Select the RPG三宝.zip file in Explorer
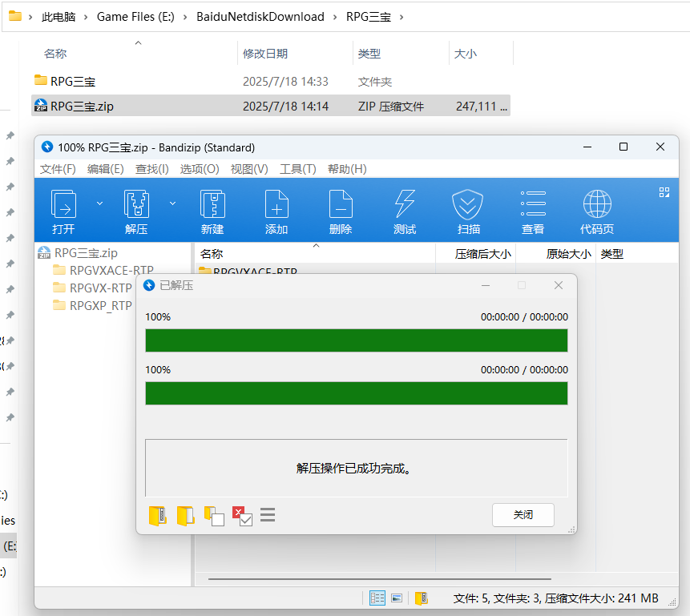The width and height of the screenshot is (690, 616). click(x=271, y=106)
